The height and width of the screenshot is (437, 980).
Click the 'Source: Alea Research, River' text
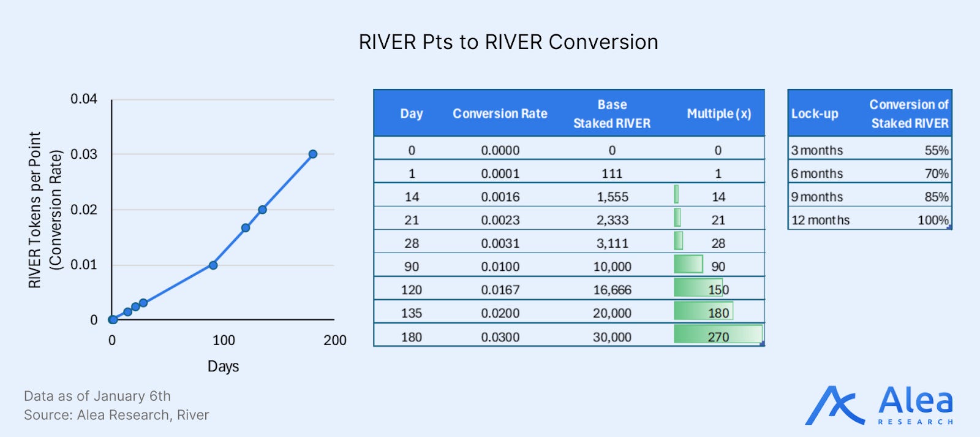116,415
